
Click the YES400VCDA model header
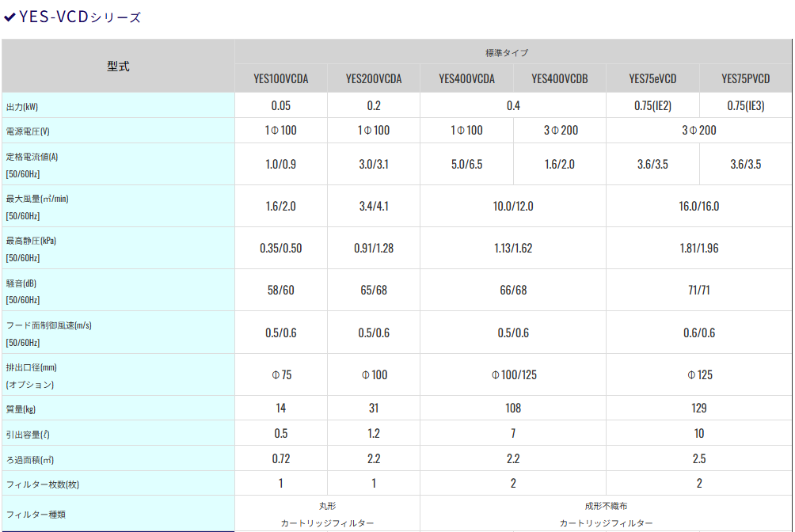point(466,79)
